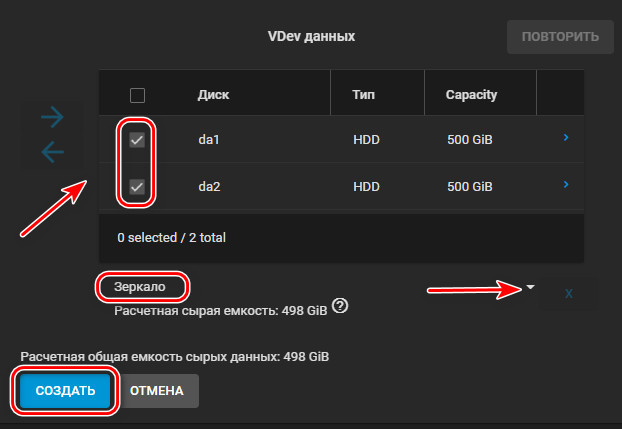Click the 500 GiB capacity of da2
Screen dimensions: 622x429
point(470,187)
